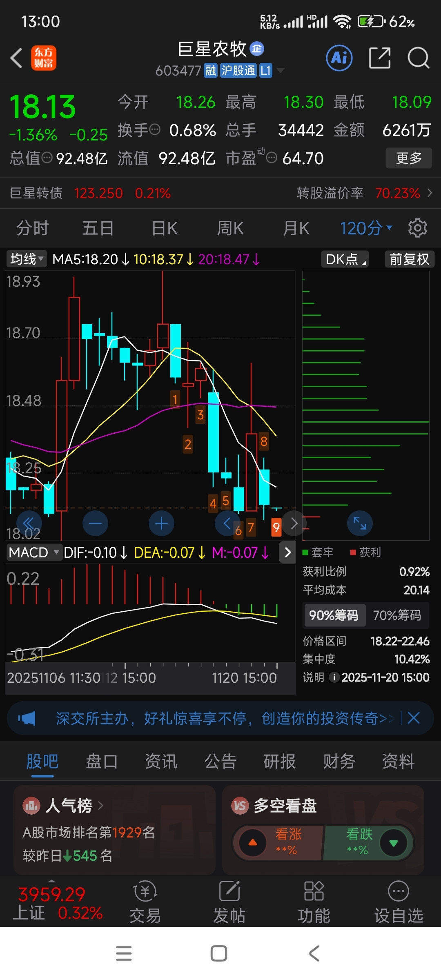The height and width of the screenshot is (980, 441).
Task: Open the 资料 tab
Action: [x=399, y=761]
